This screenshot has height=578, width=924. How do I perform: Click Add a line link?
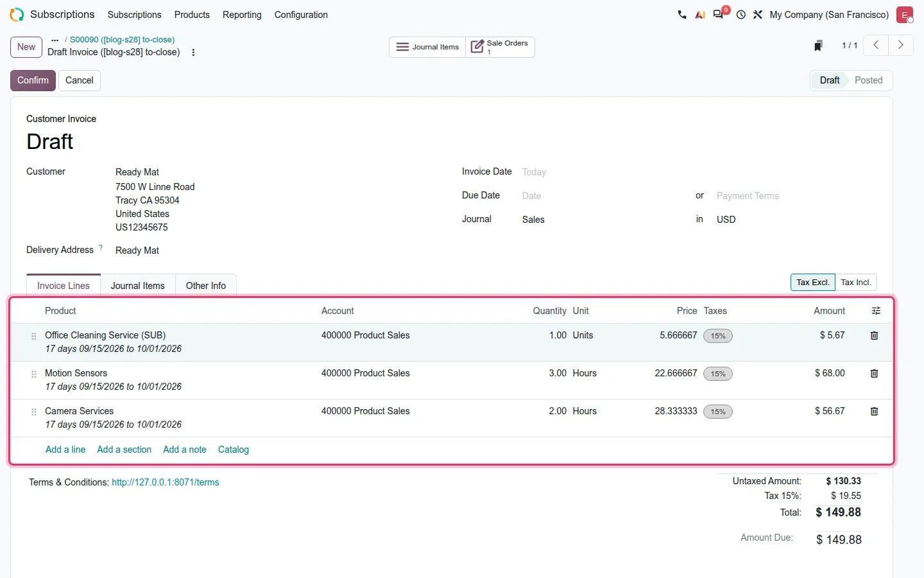65,450
